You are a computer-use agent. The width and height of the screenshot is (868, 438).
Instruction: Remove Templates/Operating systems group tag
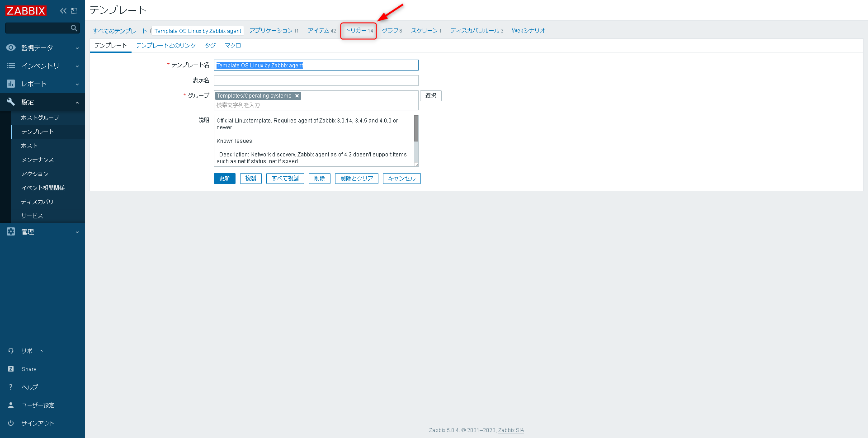297,96
